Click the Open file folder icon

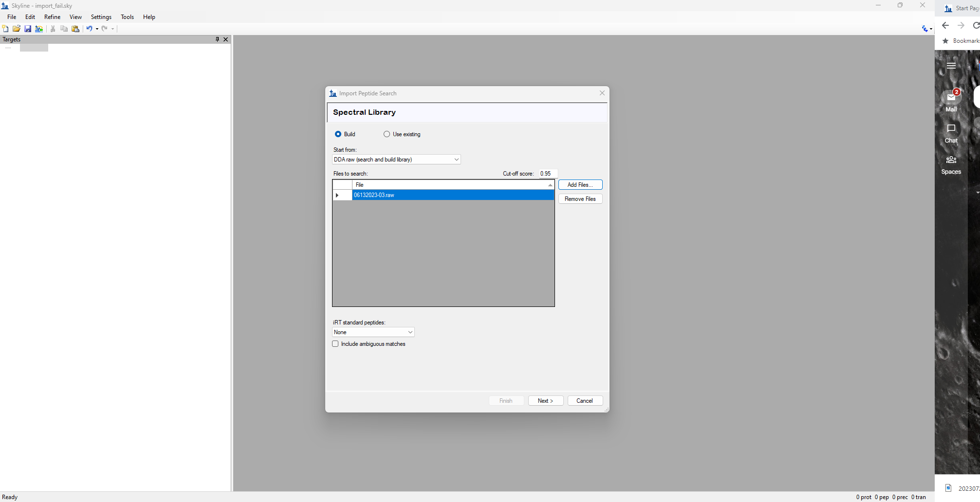coord(17,29)
